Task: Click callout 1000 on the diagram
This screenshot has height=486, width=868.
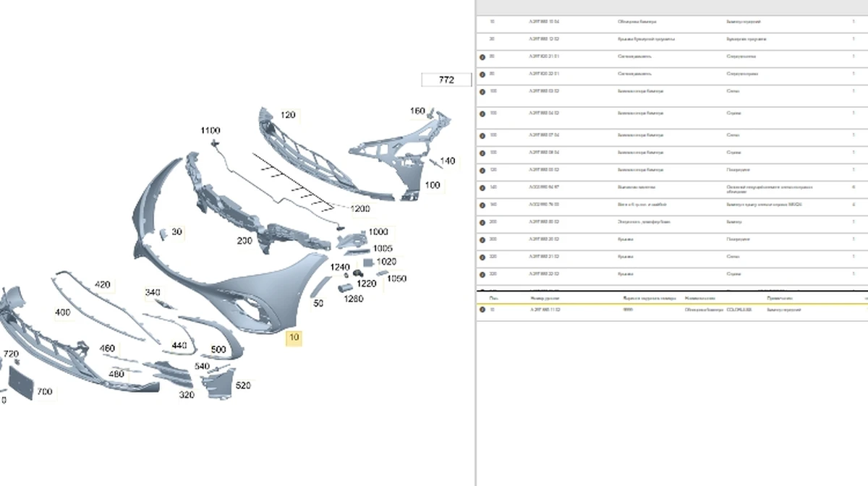Action: 378,232
